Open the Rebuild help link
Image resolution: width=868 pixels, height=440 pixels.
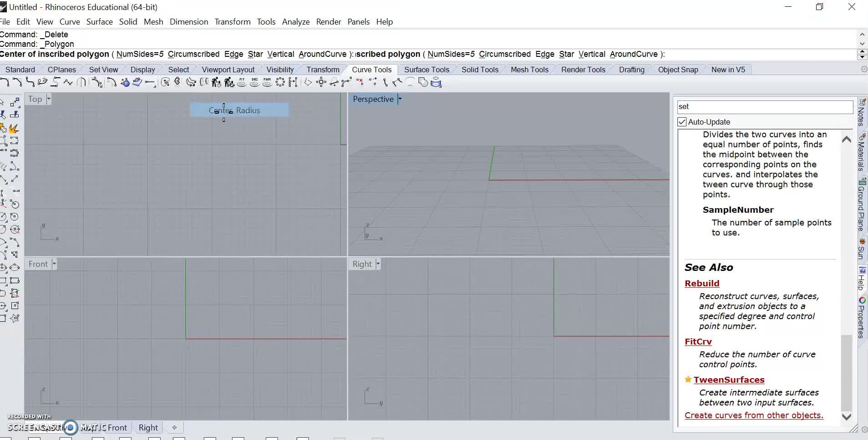pos(702,283)
